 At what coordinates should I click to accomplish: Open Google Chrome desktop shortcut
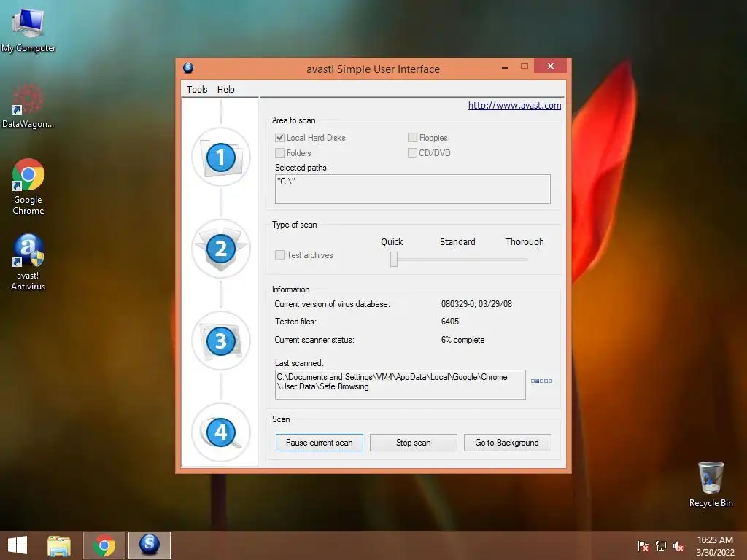(28, 187)
